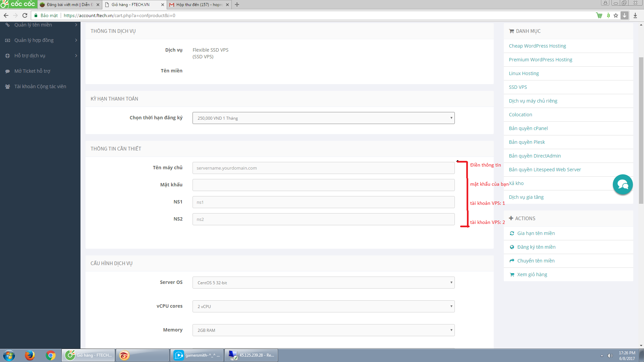Image resolution: width=644 pixels, height=362 pixels.
Task: Click the Xem giỏ hàng action link
Action: coord(532,275)
